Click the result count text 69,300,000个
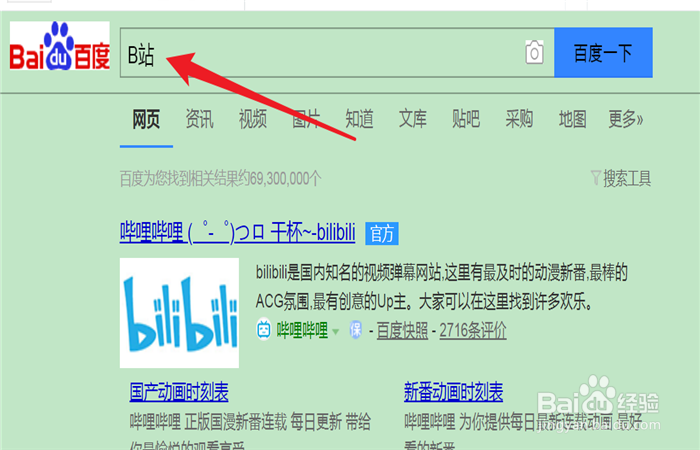700x450 pixels. (x=285, y=179)
